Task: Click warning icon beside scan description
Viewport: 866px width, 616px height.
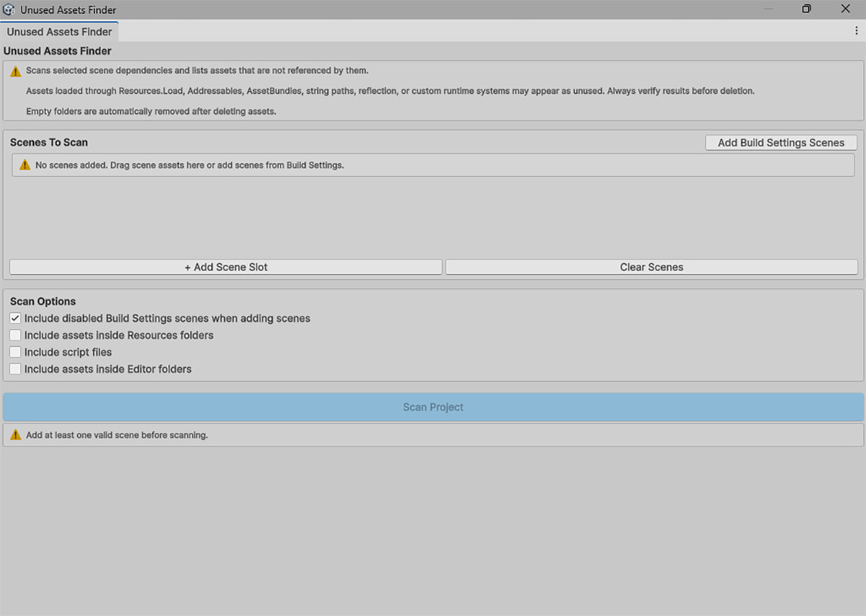Action: [15, 71]
